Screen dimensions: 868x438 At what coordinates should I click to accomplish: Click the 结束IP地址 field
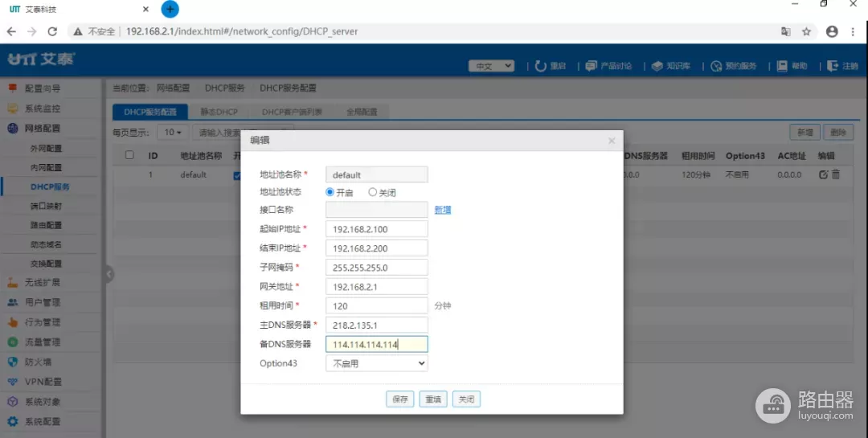tap(376, 248)
